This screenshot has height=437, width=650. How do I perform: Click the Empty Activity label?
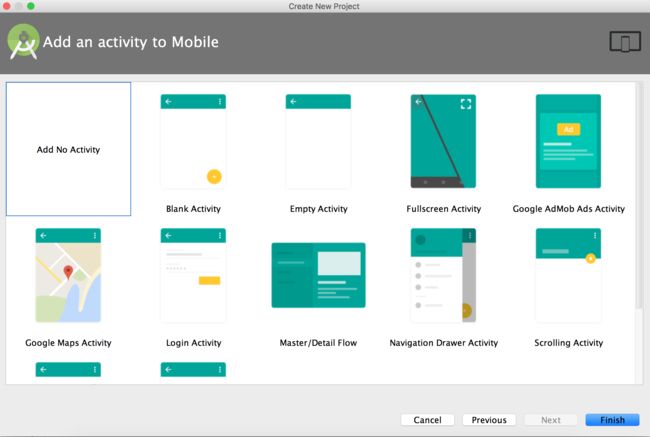click(318, 209)
